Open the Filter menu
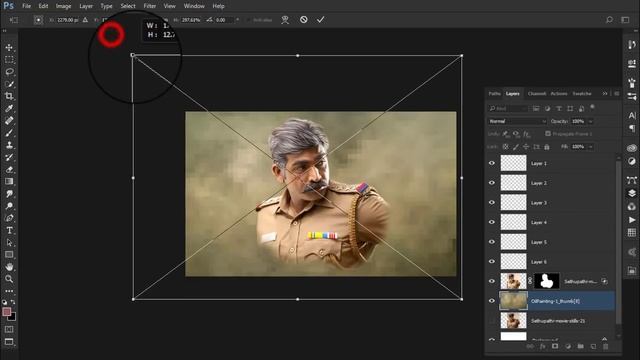 pos(150,6)
